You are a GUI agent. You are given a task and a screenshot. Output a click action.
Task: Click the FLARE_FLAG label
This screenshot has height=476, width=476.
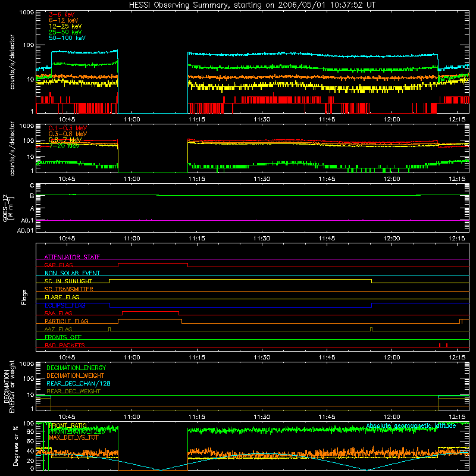tap(62, 297)
